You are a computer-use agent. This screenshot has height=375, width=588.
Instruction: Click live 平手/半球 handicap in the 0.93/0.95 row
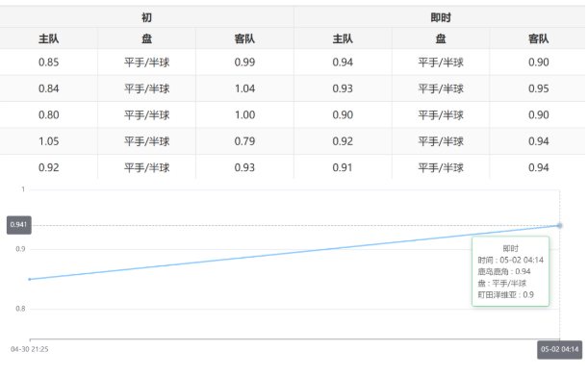coord(441,88)
